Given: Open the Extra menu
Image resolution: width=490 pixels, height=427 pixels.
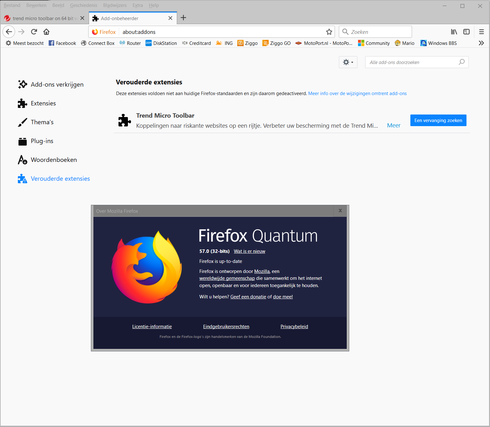Looking at the screenshot, I should (137, 5).
